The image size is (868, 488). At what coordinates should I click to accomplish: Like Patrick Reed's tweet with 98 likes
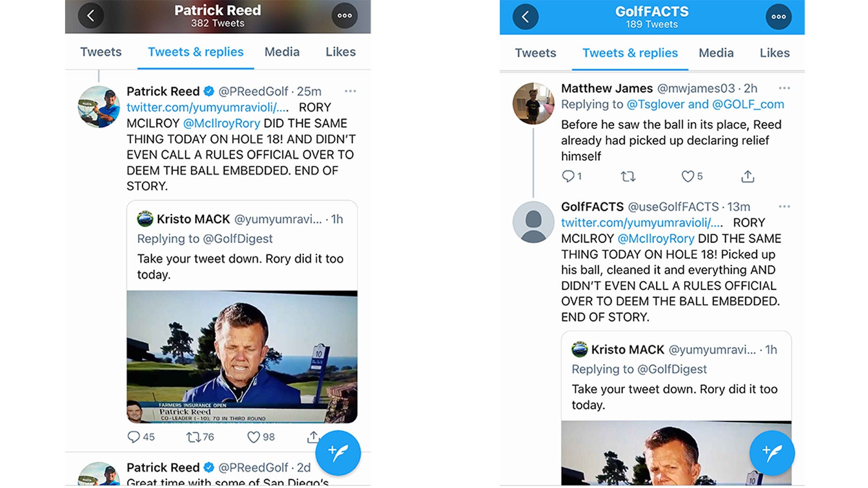coord(253,437)
